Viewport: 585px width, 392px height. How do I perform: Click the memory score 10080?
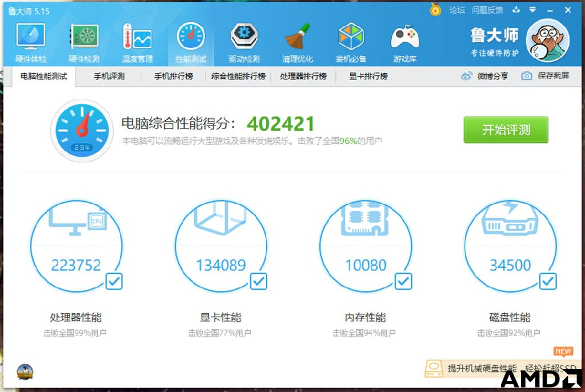[x=366, y=266]
